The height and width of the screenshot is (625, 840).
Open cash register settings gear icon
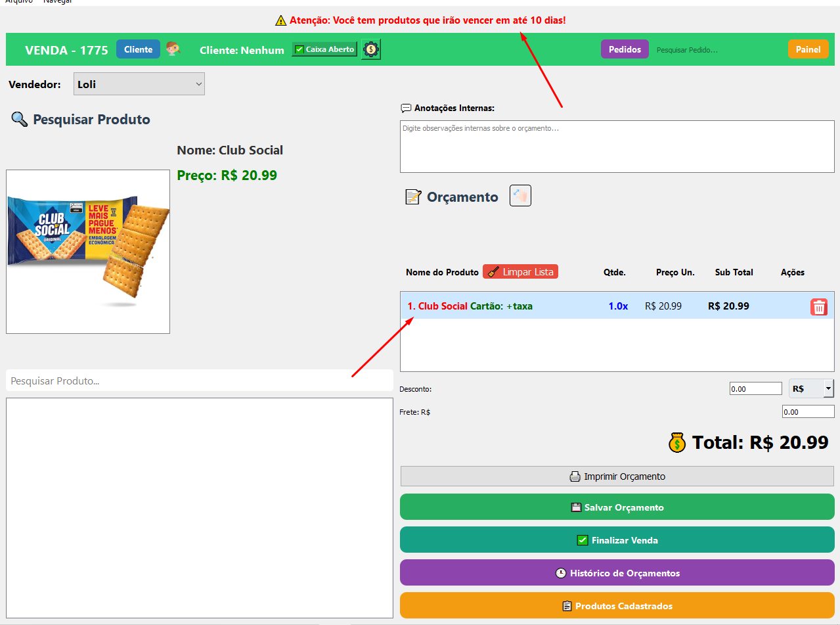pos(371,49)
